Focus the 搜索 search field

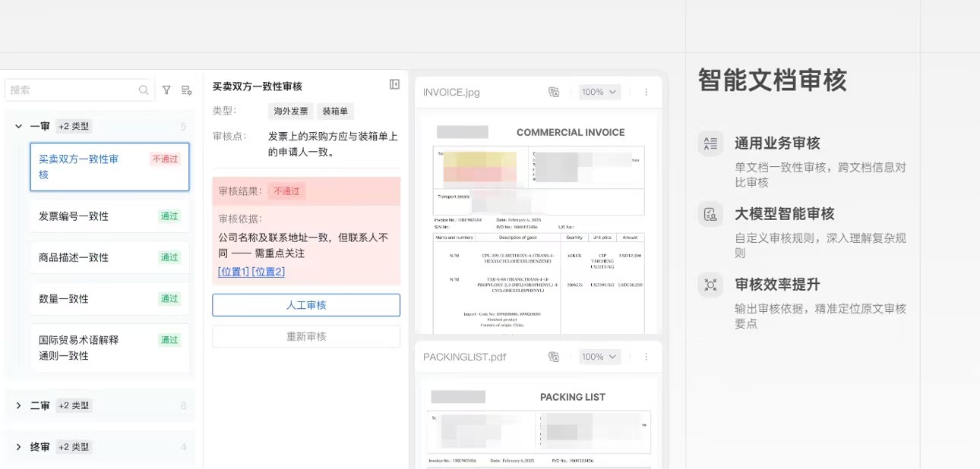[80, 90]
